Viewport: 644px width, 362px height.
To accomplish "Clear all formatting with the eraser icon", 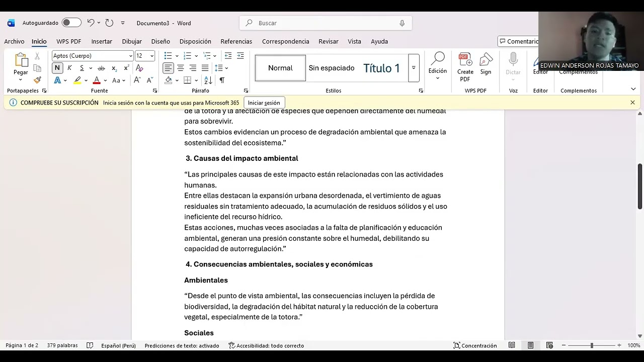I will [x=139, y=68].
